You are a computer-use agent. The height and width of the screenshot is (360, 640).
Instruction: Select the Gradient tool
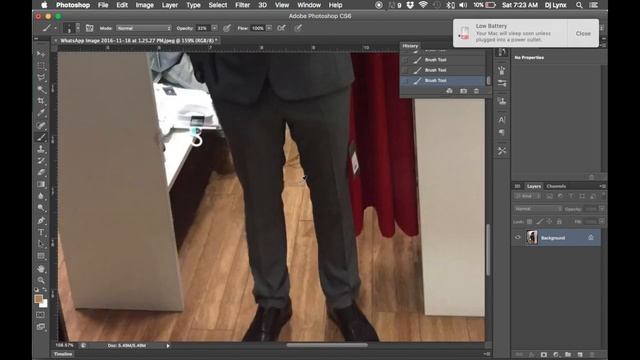(x=41, y=184)
